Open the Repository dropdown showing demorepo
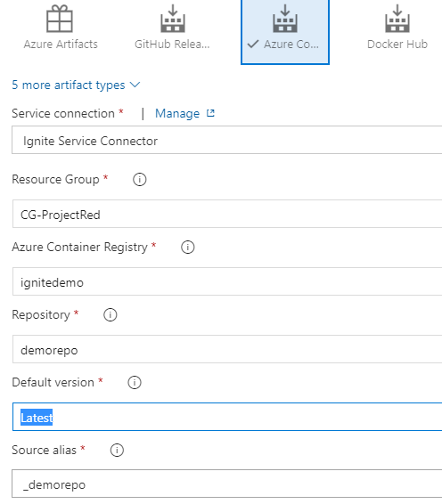Viewport: 442px width, 504px height. tap(227, 349)
